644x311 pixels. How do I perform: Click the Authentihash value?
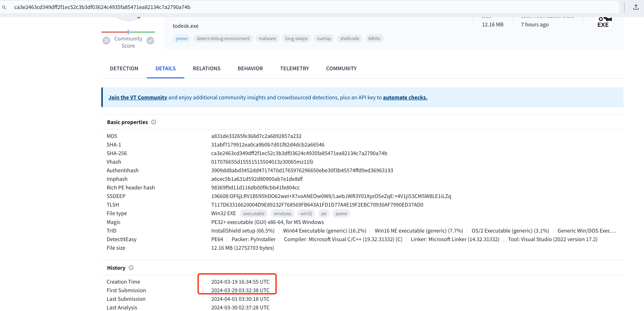302,170
